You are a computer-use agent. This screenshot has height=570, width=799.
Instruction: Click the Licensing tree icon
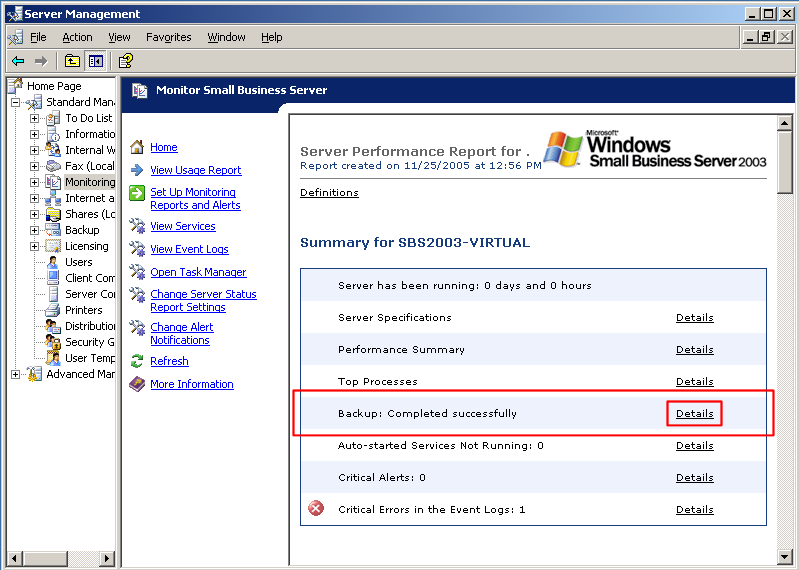53,247
